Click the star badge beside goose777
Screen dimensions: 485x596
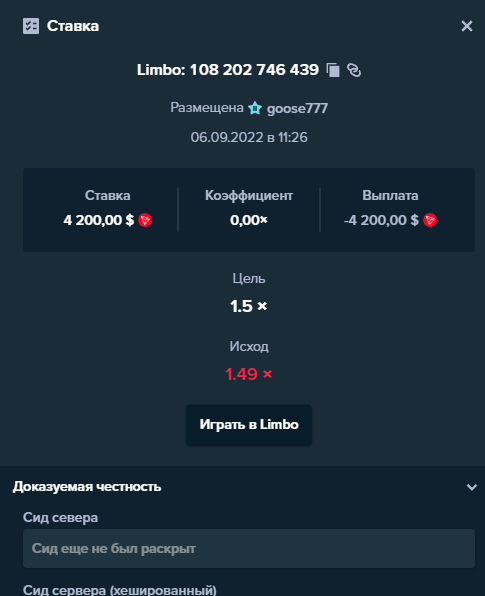pyautogui.click(x=255, y=108)
